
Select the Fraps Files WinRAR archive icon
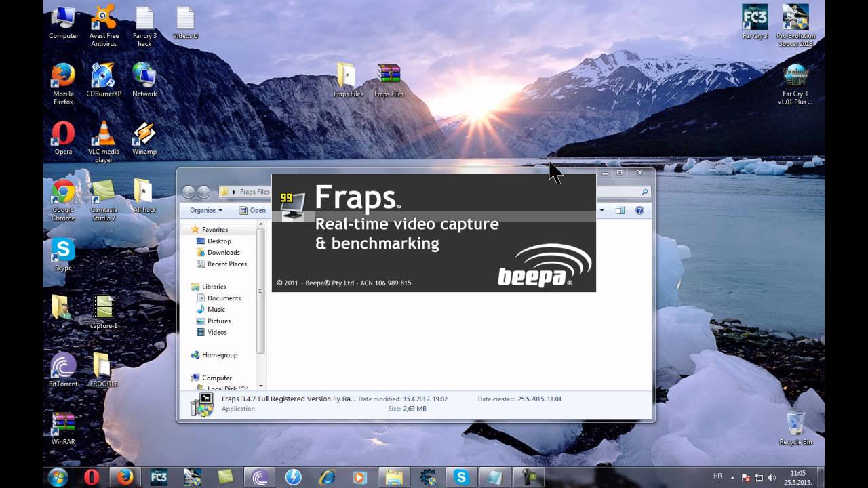click(389, 81)
